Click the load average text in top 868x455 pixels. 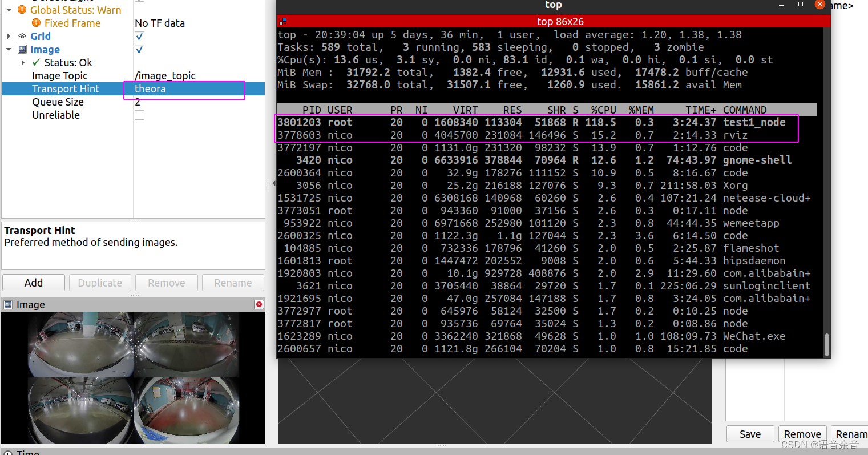648,34
